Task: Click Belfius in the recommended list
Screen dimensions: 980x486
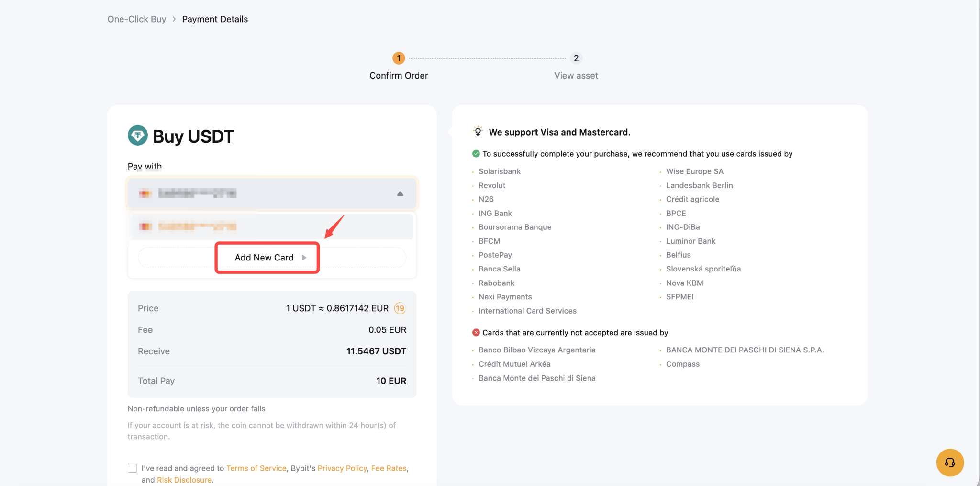Action: [x=679, y=255]
